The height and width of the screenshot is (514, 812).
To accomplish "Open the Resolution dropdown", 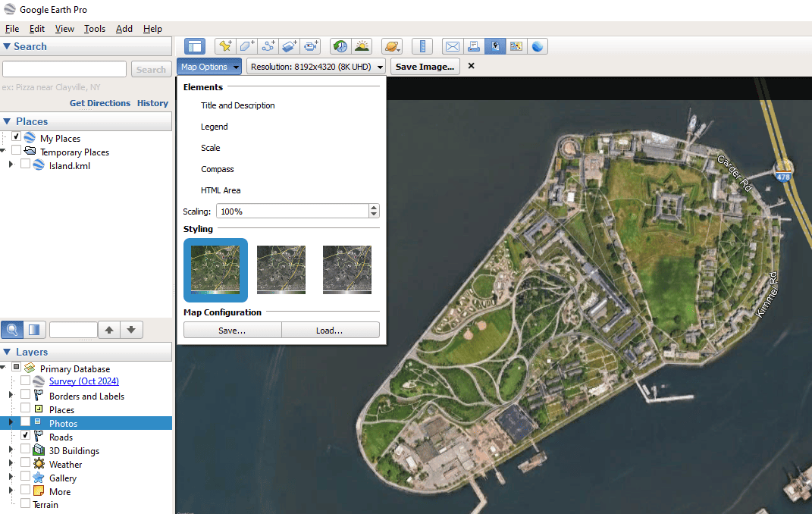I will tap(316, 67).
